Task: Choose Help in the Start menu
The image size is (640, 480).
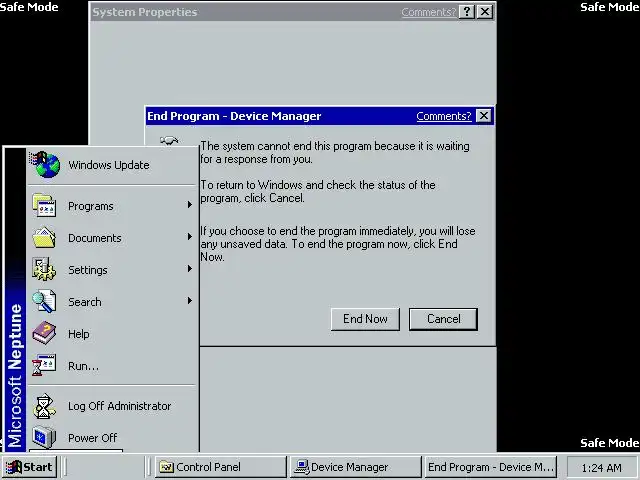Action: pos(112,333)
